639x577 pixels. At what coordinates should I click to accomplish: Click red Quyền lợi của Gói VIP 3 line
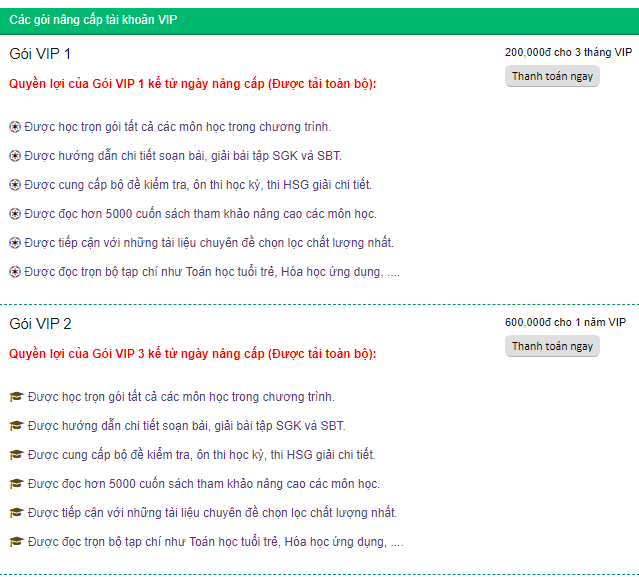point(192,354)
